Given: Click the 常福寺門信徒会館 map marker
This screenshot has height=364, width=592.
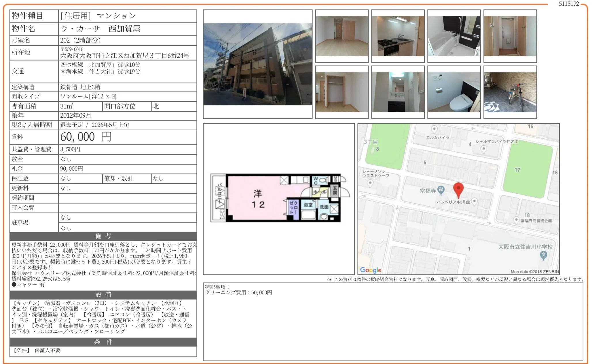Looking at the screenshot, I should tap(516, 220).
